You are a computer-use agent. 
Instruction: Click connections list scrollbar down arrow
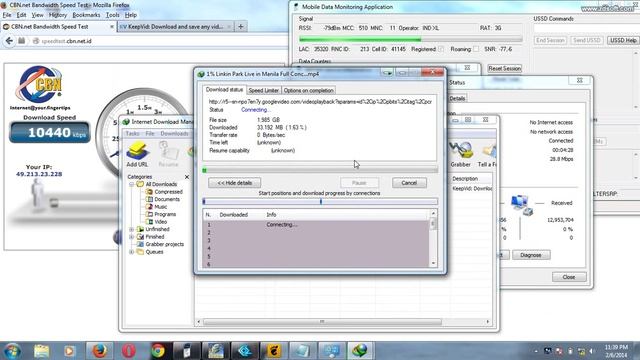coord(433,263)
